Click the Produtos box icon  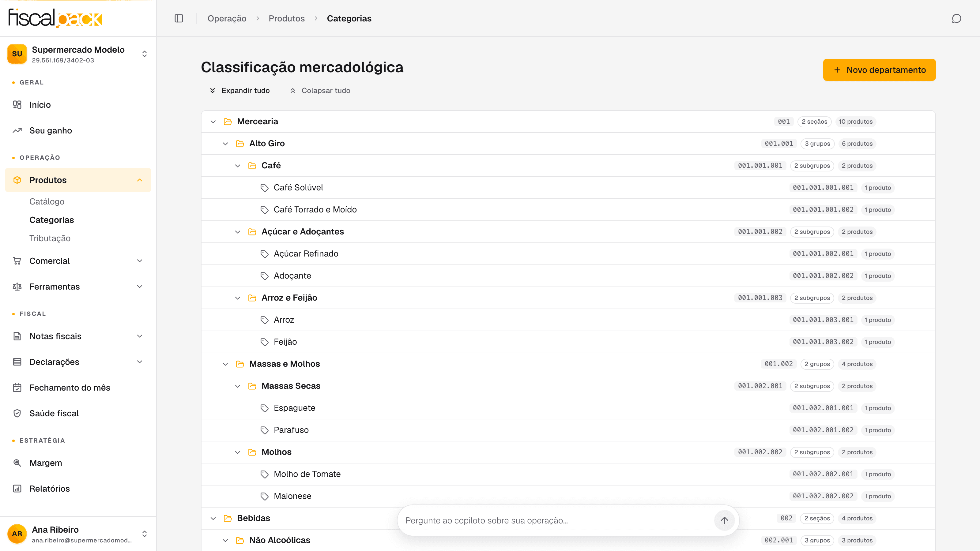tap(17, 180)
